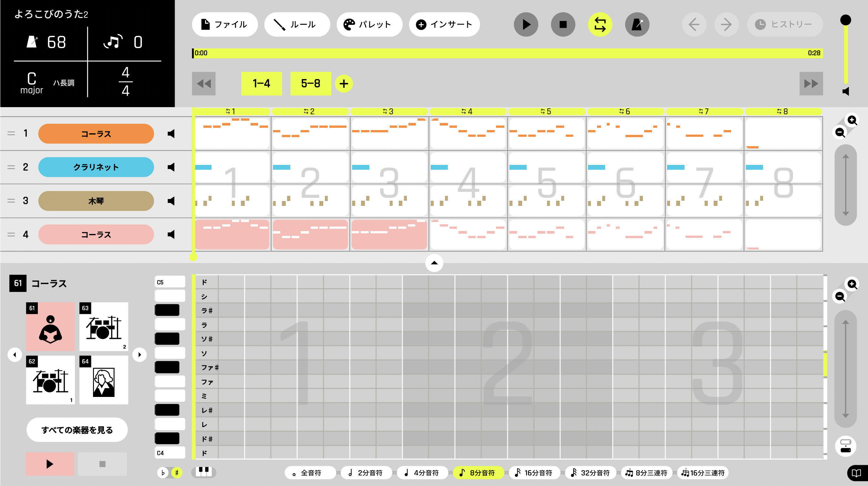Select track 1 orange コーラス instrument
Viewport: 868px width, 486px height.
tap(96, 134)
